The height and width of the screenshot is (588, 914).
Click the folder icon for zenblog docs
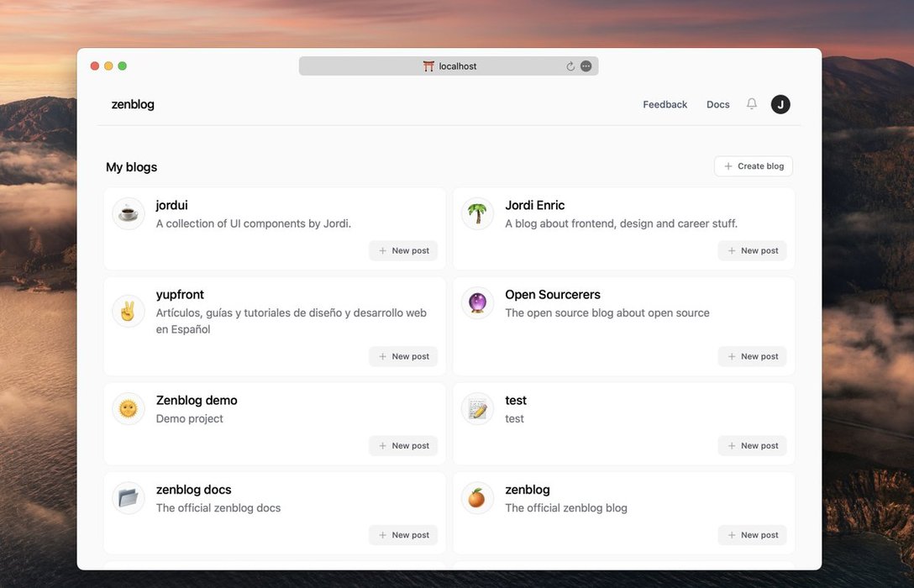129,498
